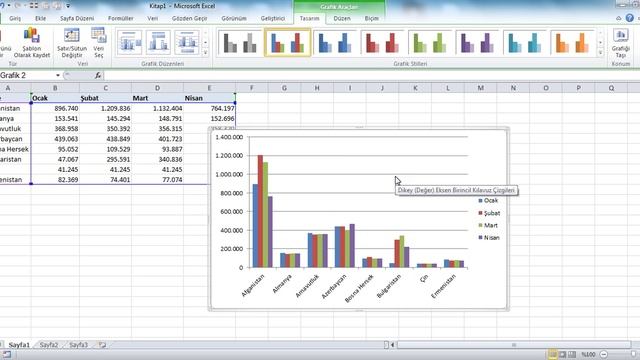Open the Geliştirici ribbon tab
The width and height of the screenshot is (640, 360).
point(273,18)
